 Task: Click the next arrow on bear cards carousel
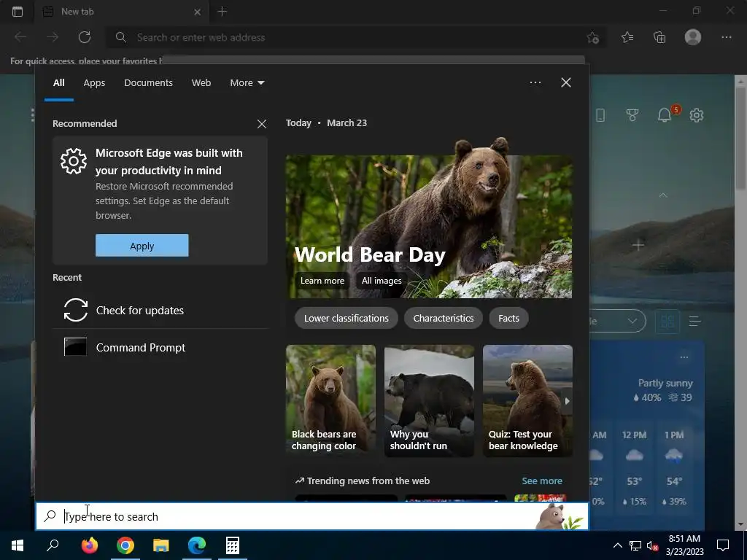567,401
